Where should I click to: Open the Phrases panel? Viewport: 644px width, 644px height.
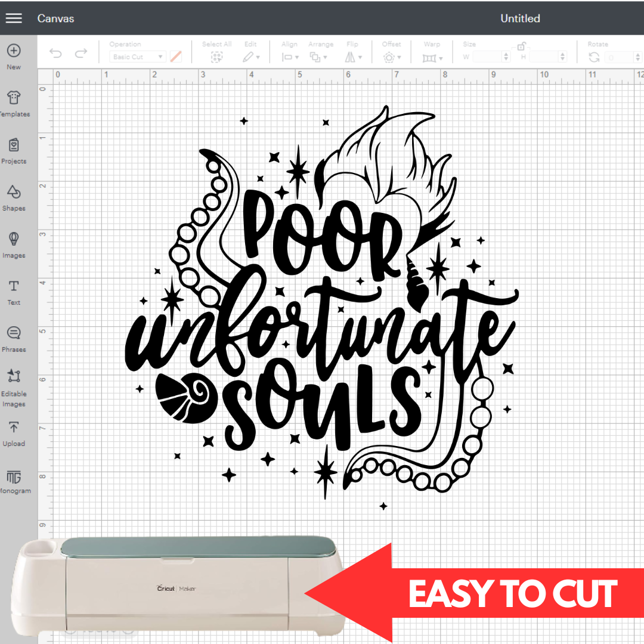pyautogui.click(x=14, y=339)
